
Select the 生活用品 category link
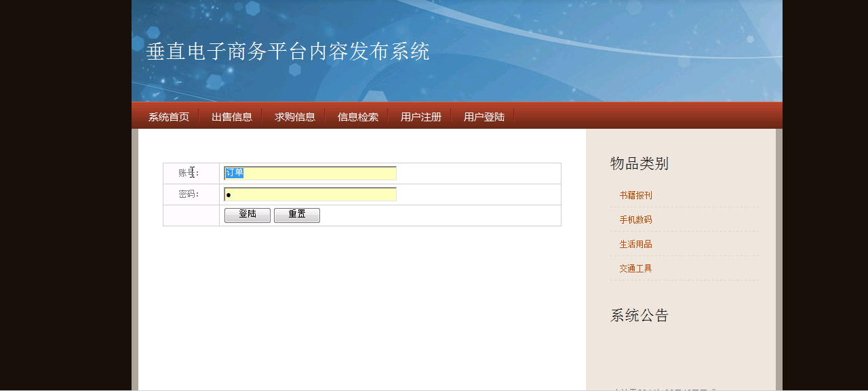pos(635,244)
